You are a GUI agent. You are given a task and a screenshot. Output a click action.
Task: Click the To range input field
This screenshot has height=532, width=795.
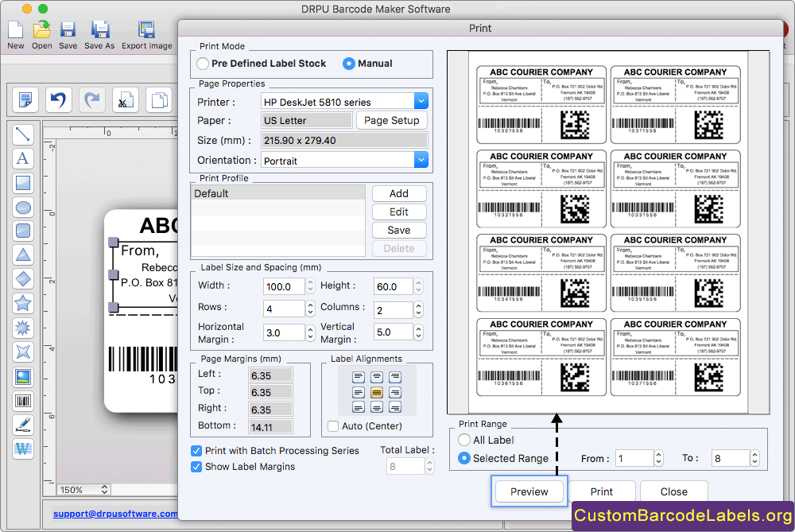pos(730,459)
